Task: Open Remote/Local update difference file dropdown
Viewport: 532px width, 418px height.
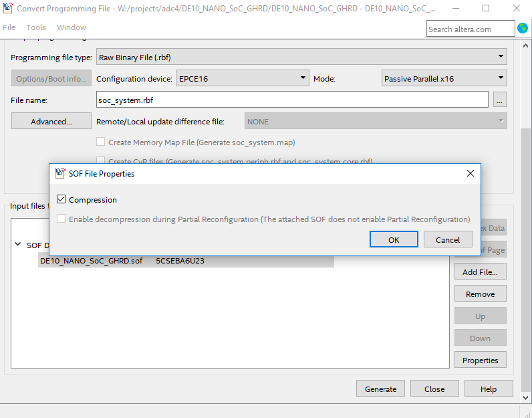Action: (376, 121)
